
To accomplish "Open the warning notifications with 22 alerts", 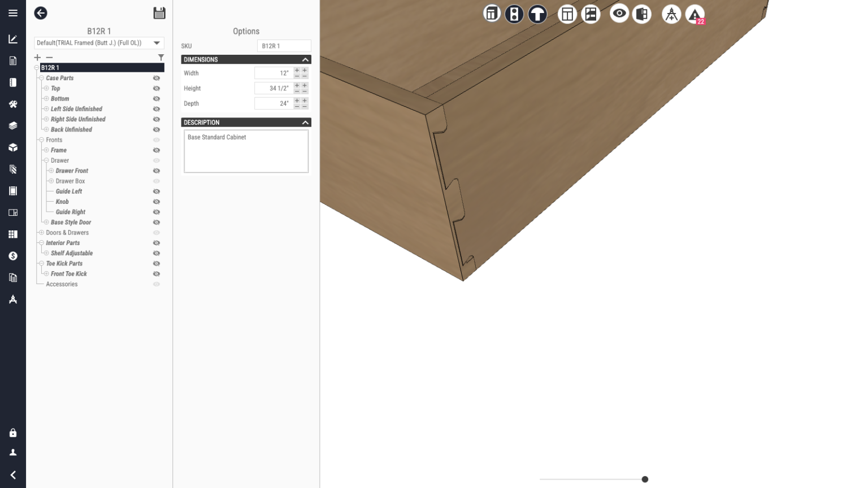I will 695,14.
